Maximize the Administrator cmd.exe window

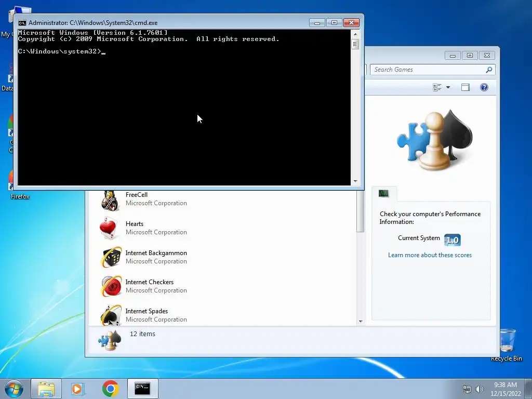[x=334, y=23]
